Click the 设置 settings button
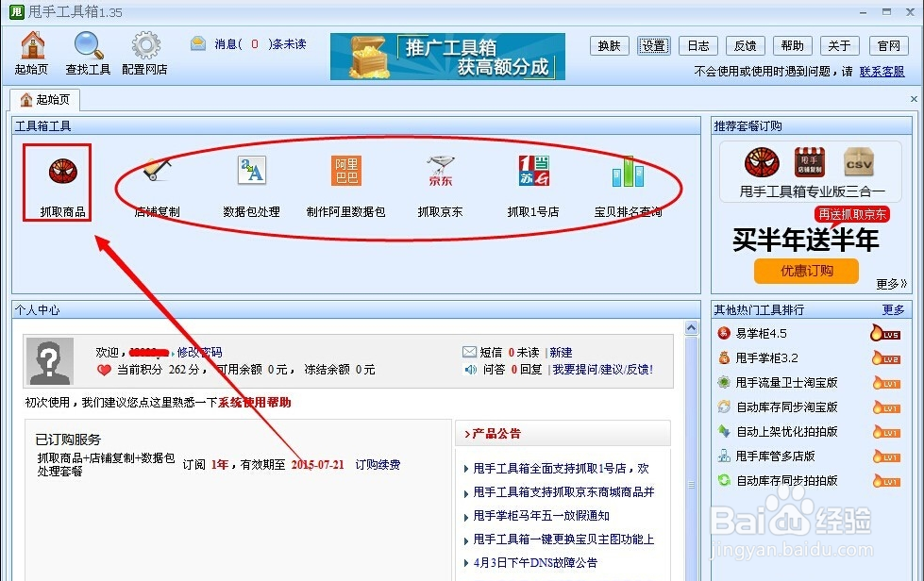This screenshot has height=581, width=924. (x=653, y=46)
